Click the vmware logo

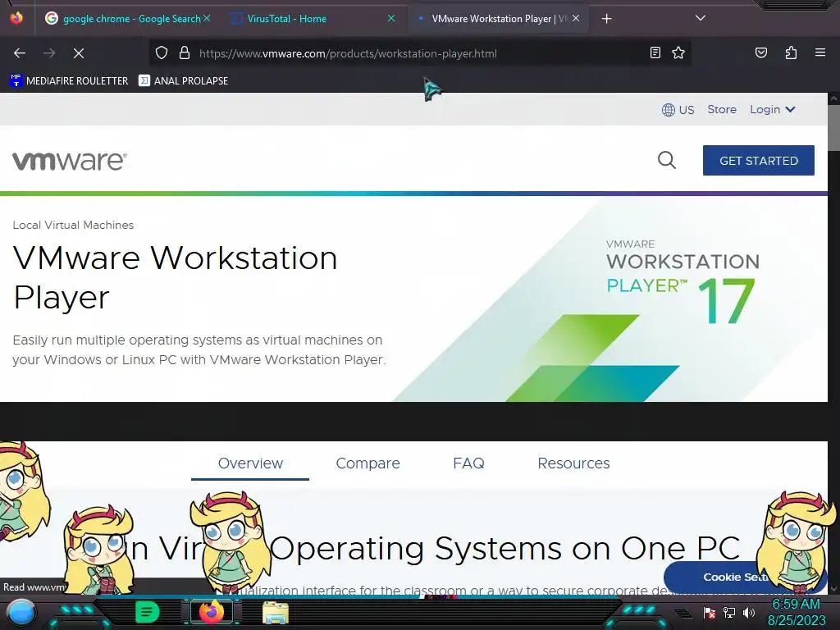pos(70,161)
